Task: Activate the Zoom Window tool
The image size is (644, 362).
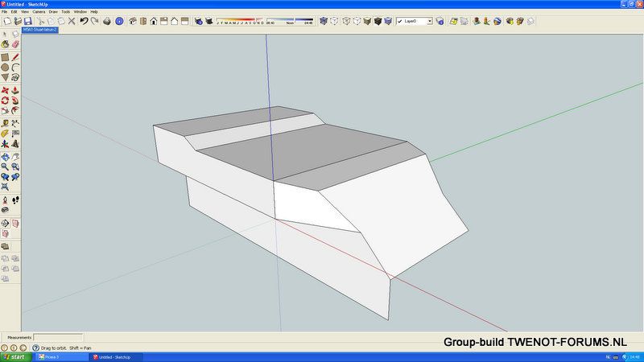Action: point(15,167)
